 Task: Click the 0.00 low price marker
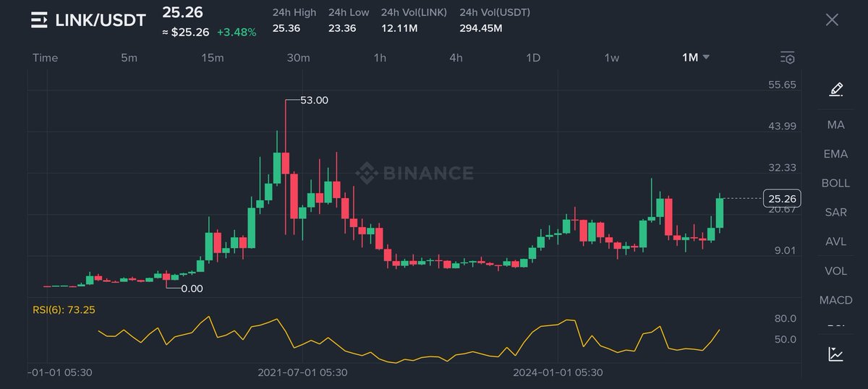click(x=192, y=288)
